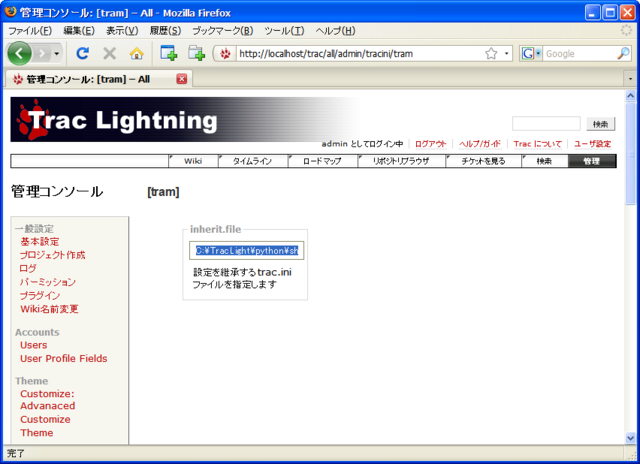
Task: Open the address bar history dropdown
Action: pos(507,53)
